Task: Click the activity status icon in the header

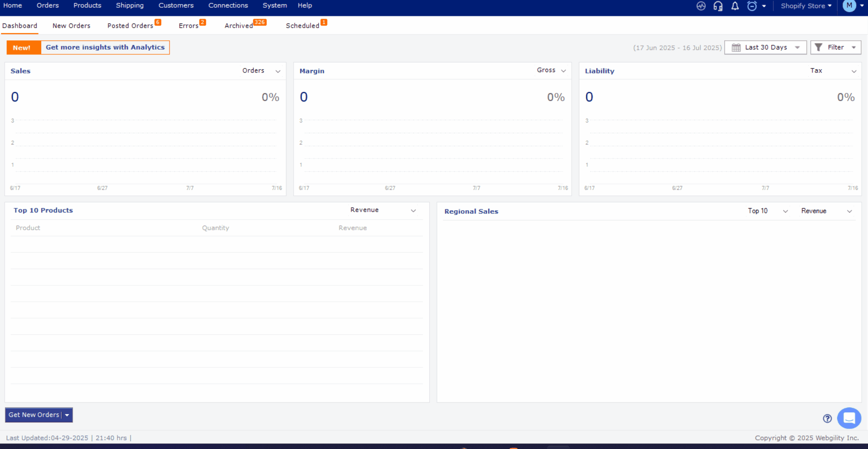Action: pos(701,6)
